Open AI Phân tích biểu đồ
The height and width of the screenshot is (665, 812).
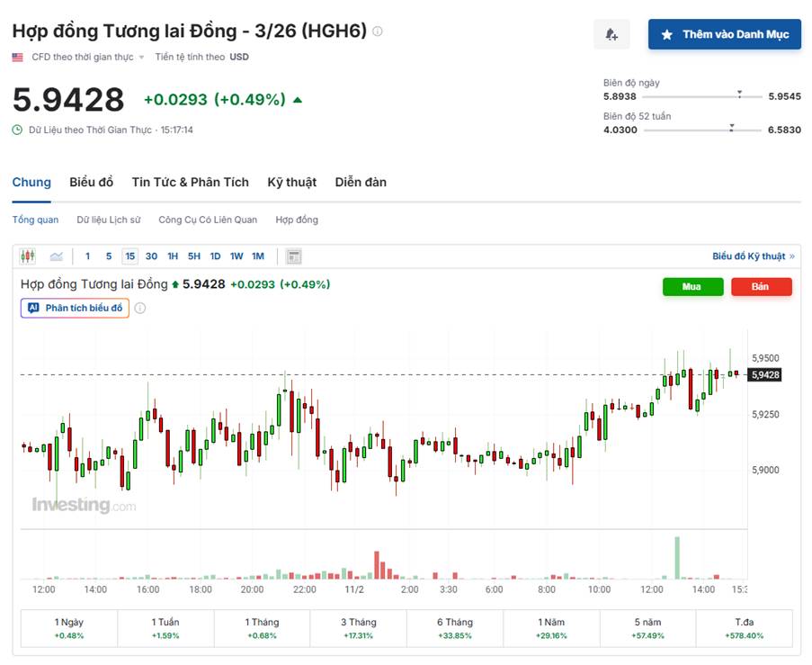(x=76, y=308)
